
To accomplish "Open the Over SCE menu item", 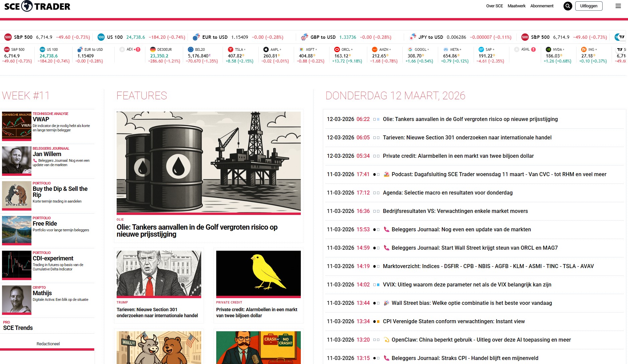I will (494, 6).
